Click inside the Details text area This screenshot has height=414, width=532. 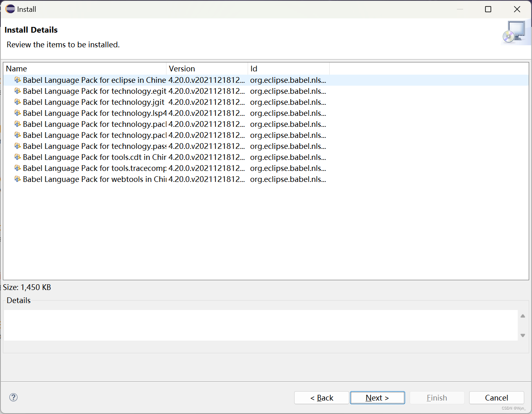pyautogui.click(x=261, y=325)
